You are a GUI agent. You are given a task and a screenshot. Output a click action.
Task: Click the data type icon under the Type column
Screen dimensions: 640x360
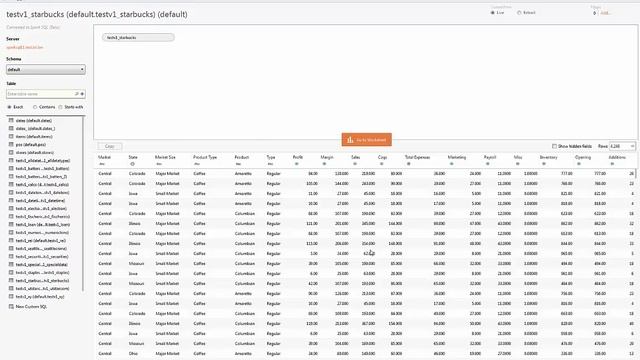click(x=270, y=164)
